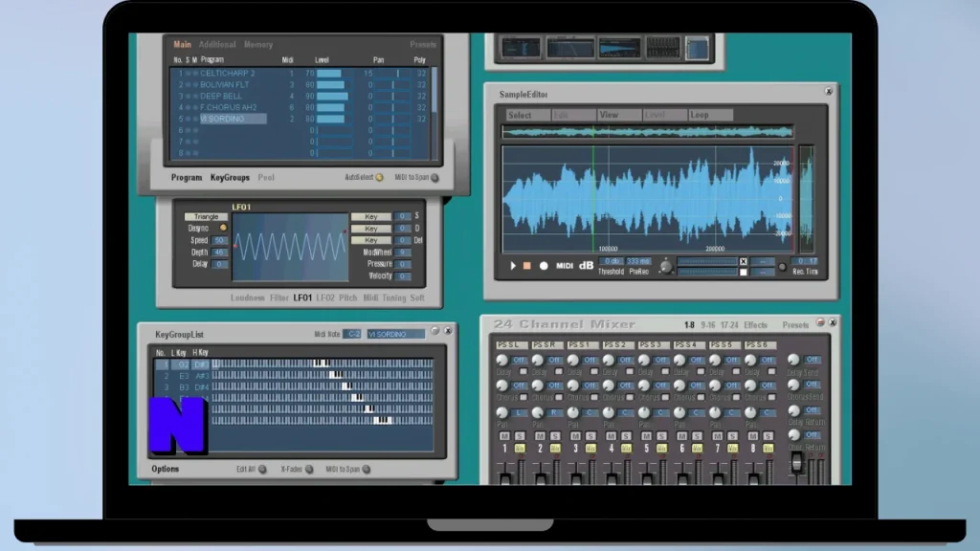Click the SampleEditor waveform overview strip
This screenshot has height=551, width=980.
click(648, 131)
